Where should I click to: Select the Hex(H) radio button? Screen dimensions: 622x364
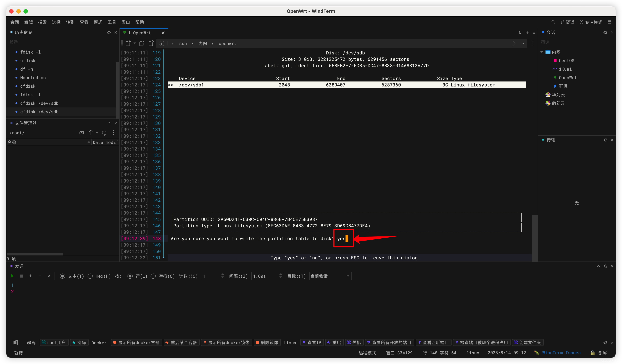click(90, 276)
